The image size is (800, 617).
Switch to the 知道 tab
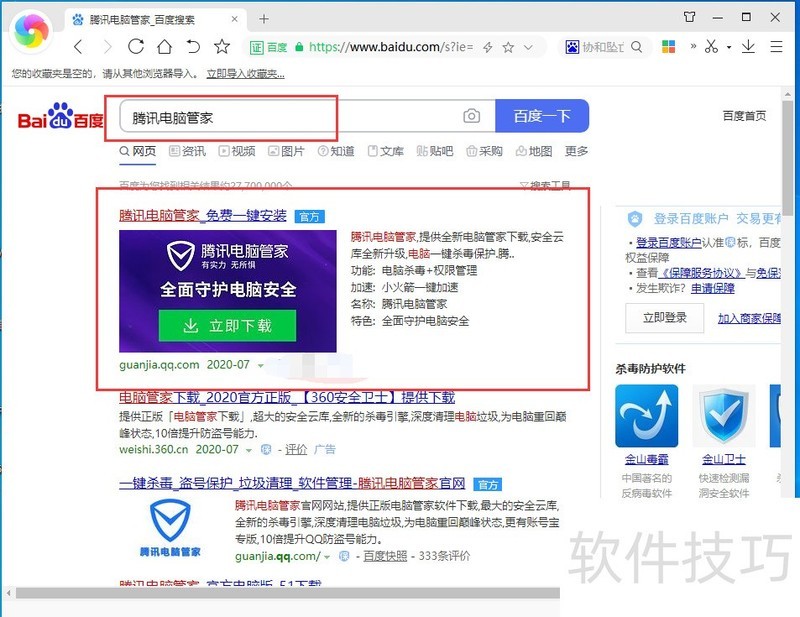point(336,151)
